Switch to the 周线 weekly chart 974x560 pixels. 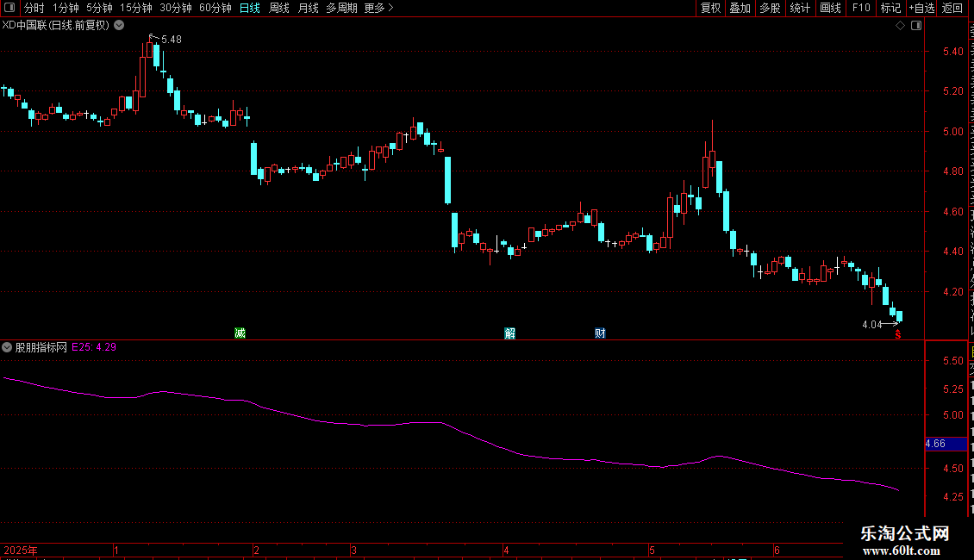coord(279,8)
